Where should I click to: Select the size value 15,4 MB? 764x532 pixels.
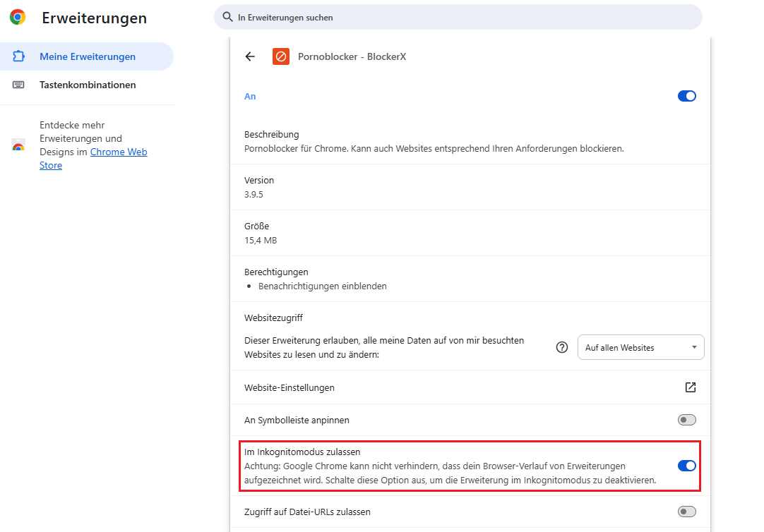(x=261, y=241)
